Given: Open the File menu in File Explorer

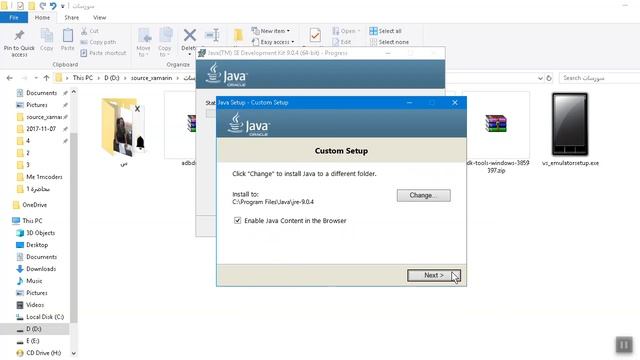Looking at the screenshot, I should coord(14,18).
